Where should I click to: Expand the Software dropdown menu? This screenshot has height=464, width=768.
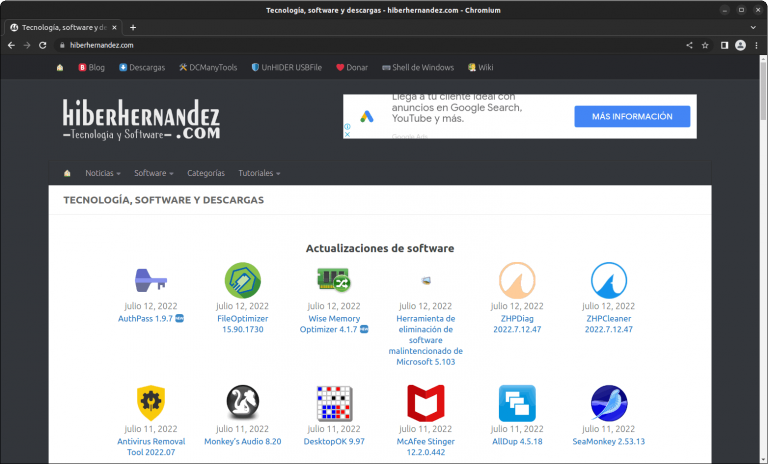click(x=153, y=173)
